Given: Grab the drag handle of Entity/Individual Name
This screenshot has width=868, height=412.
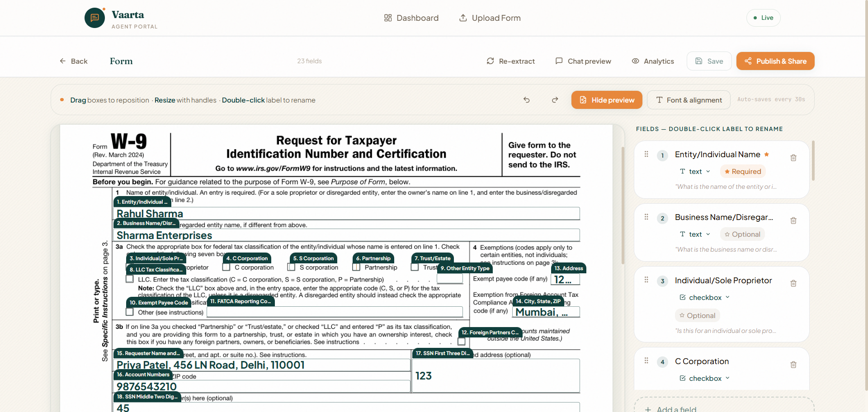Looking at the screenshot, I should (x=646, y=154).
